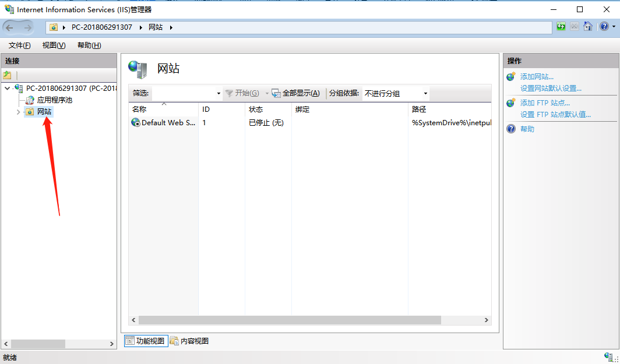This screenshot has width=620, height=364.
Task: Open the 视图 menu
Action: tap(53, 45)
